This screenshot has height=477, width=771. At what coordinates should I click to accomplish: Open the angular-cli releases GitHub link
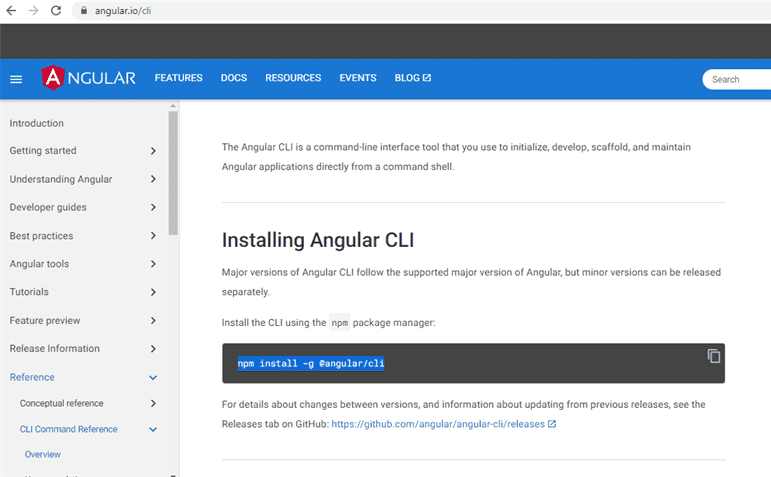click(x=444, y=424)
